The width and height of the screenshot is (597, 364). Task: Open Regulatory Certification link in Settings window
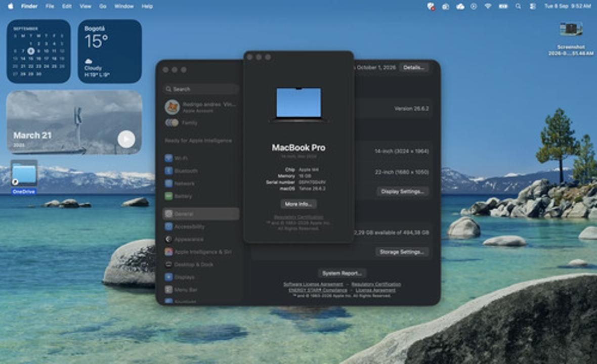[376, 284]
